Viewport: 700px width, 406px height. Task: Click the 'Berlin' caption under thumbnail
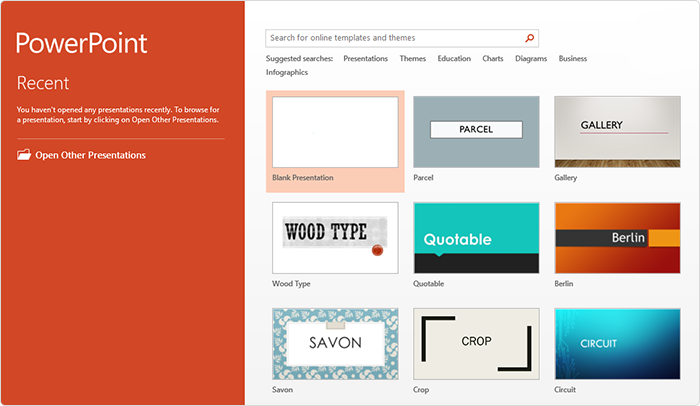pos(564,284)
